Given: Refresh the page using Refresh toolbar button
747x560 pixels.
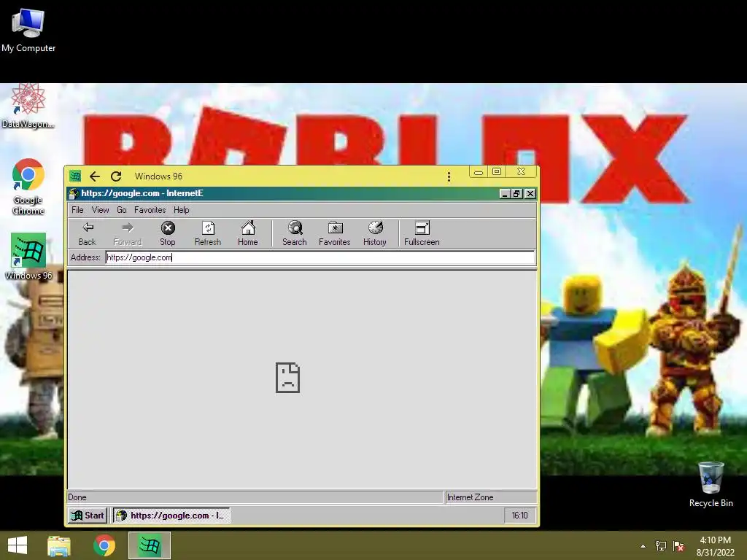Looking at the screenshot, I should click(x=208, y=233).
